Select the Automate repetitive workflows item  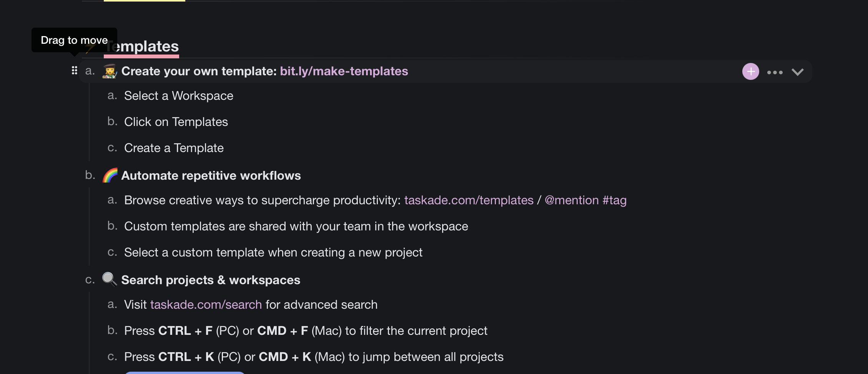click(211, 176)
